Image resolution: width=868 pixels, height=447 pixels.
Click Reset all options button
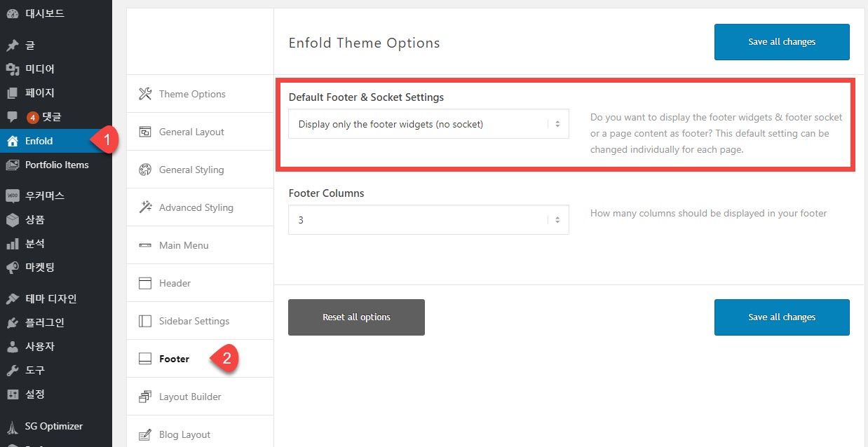(x=356, y=317)
